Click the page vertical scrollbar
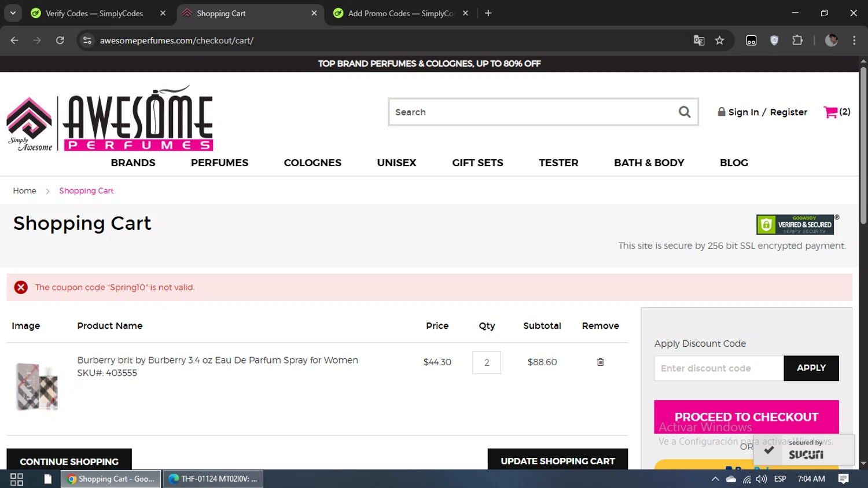This screenshot has height=488, width=868. [863, 145]
